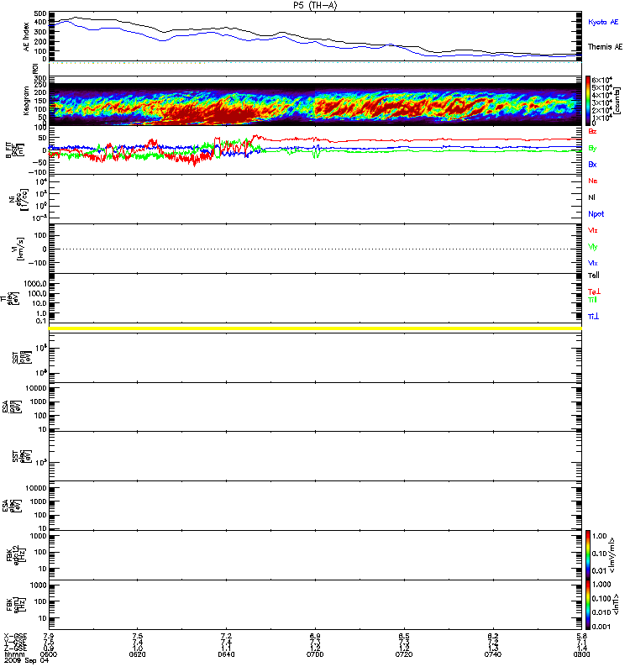The width and height of the screenshot is (630, 672).
Task: Select the blue Npot legend label
Action: [x=596, y=214]
